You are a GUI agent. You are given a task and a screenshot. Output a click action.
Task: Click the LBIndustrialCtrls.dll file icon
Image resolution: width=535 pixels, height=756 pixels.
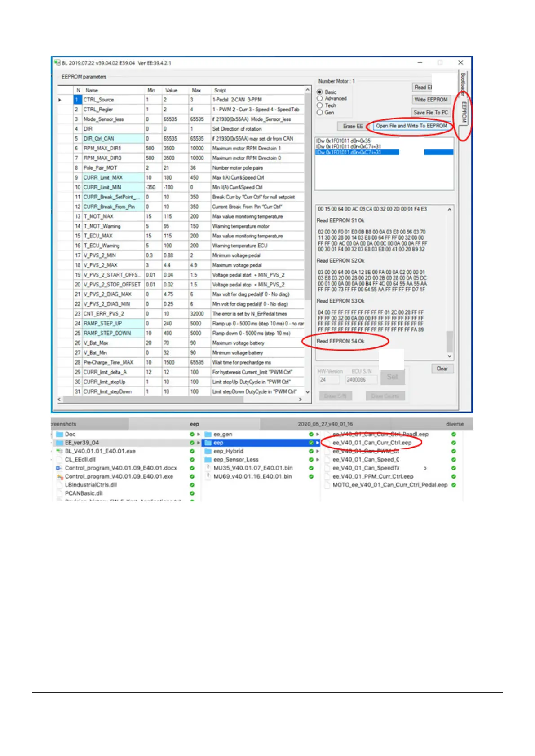tap(59, 485)
